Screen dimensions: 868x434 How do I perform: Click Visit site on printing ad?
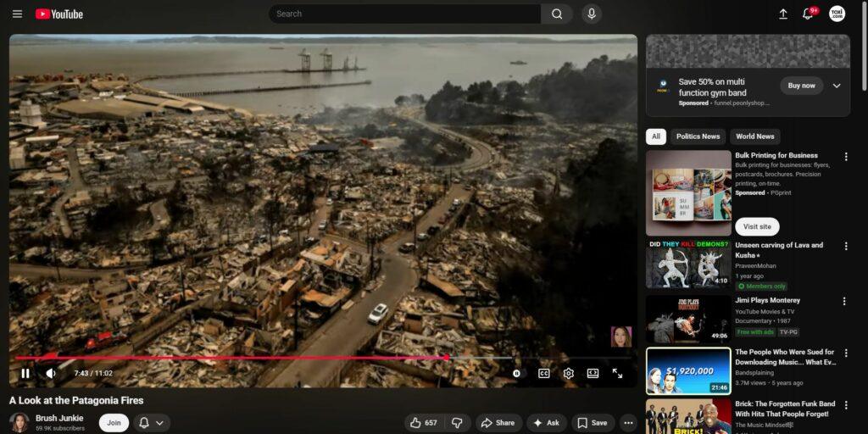click(x=757, y=227)
